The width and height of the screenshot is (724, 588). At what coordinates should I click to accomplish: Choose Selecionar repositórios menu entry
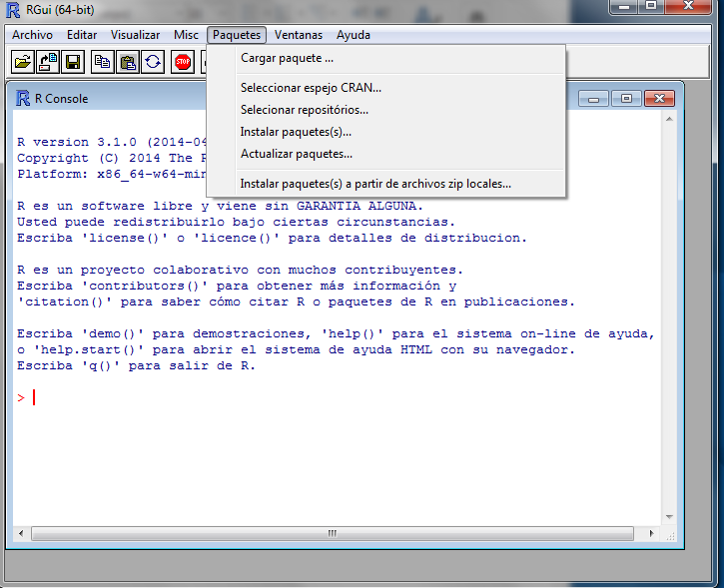click(x=386, y=110)
